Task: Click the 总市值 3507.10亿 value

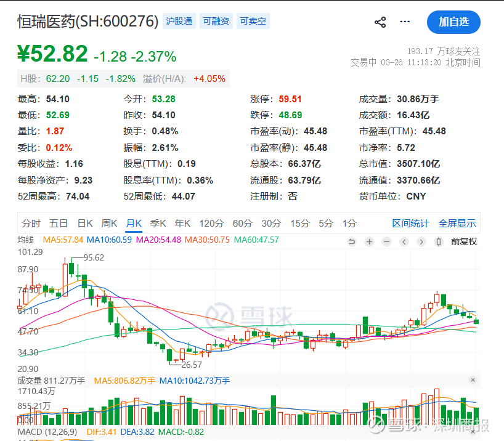Action: click(x=418, y=164)
